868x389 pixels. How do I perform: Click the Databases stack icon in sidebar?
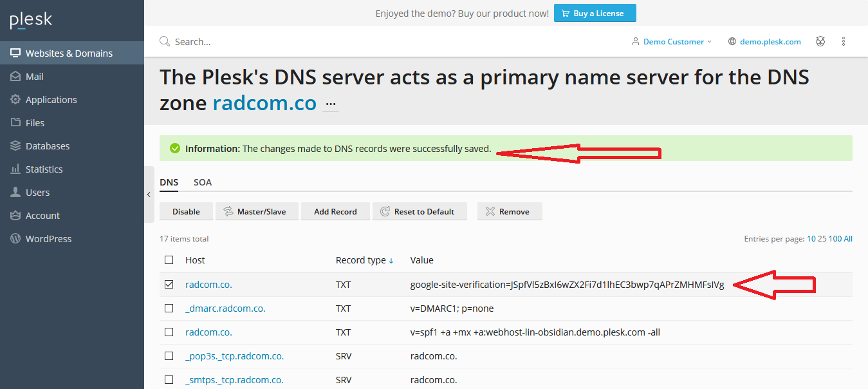[x=15, y=146]
